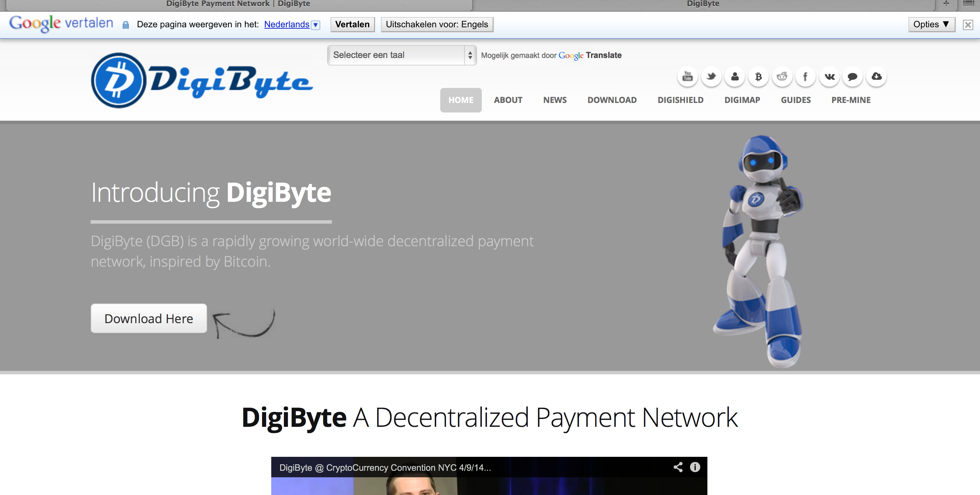Click the DigiByte (DGB) description paragraph
Screen dimensions: 980x495
click(x=312, y=252)
